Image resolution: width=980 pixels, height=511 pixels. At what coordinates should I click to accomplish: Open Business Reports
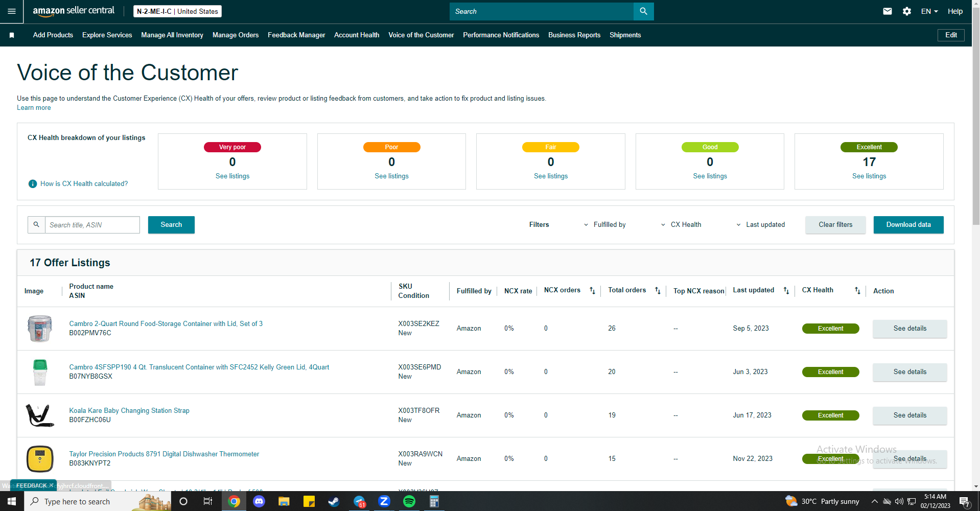pyautogui.click(x=574, y=35)
